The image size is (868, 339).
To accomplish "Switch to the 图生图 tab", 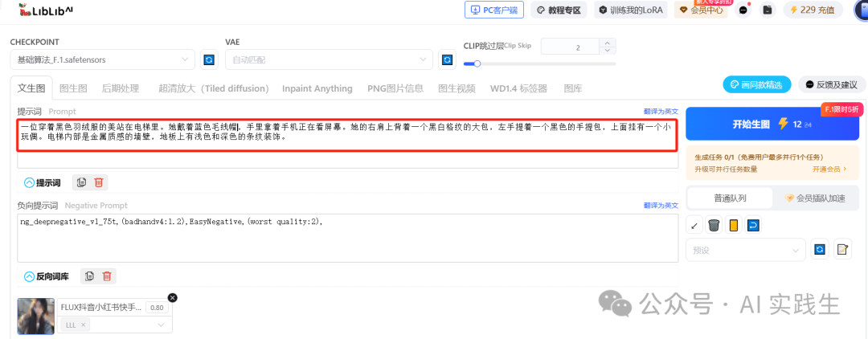I will tap(73, 88).
